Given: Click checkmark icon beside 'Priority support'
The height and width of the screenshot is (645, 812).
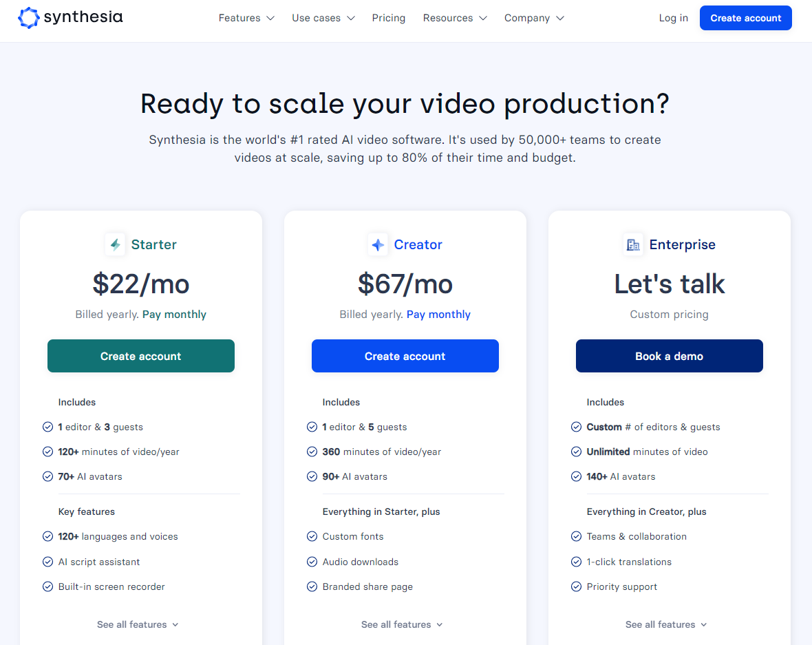Looking at the screenshot, I should (x=576, y=586).
